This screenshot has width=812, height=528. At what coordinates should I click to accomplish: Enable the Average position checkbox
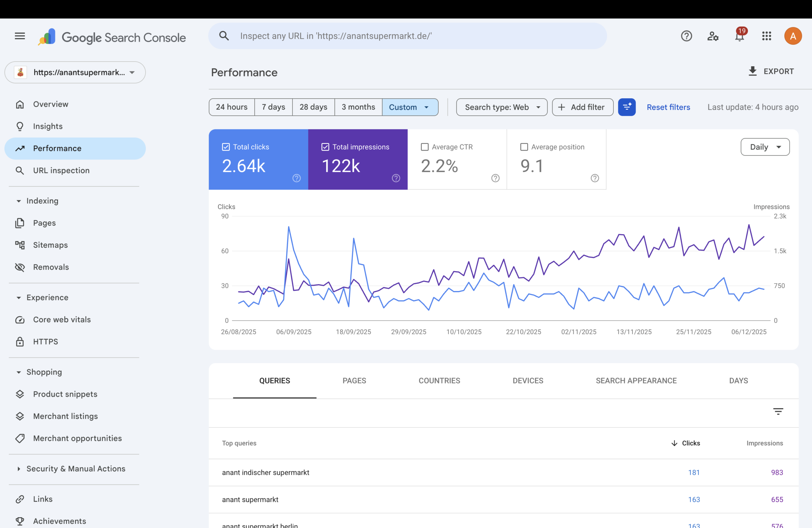(524, 147)
